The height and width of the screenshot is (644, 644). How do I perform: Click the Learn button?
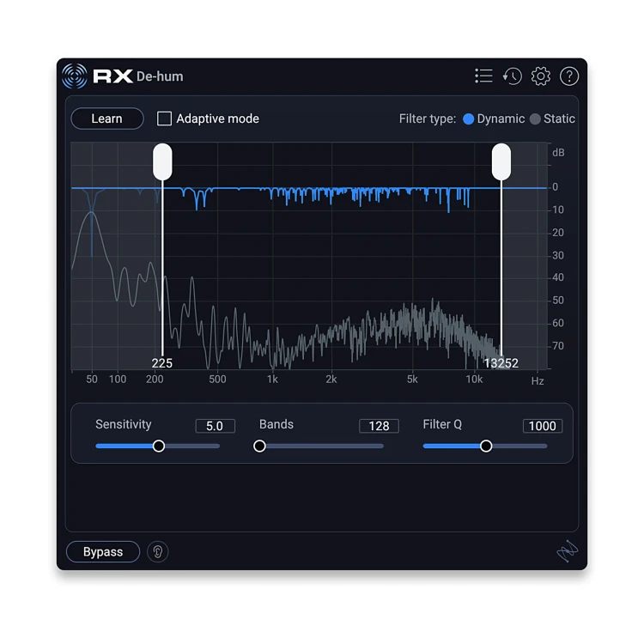(x=107, y=118)
